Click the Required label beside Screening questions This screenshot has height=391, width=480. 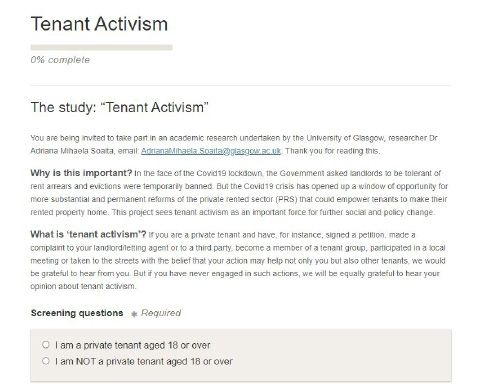161,313
